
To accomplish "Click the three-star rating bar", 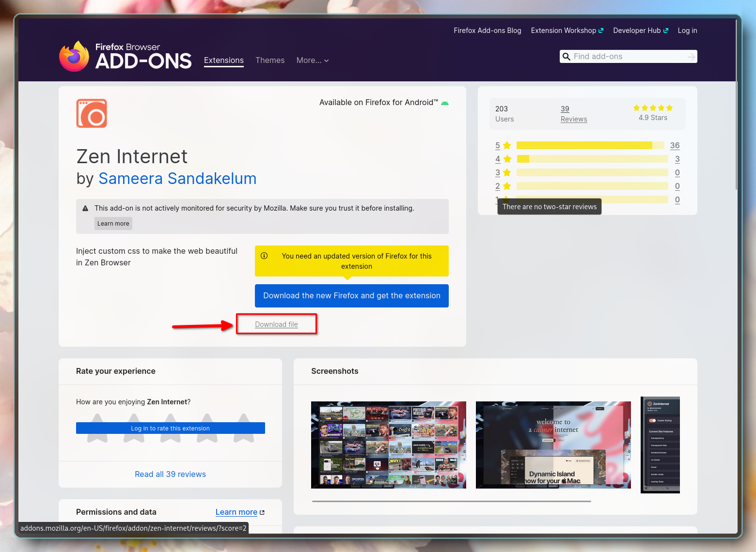I will [592, 172].
